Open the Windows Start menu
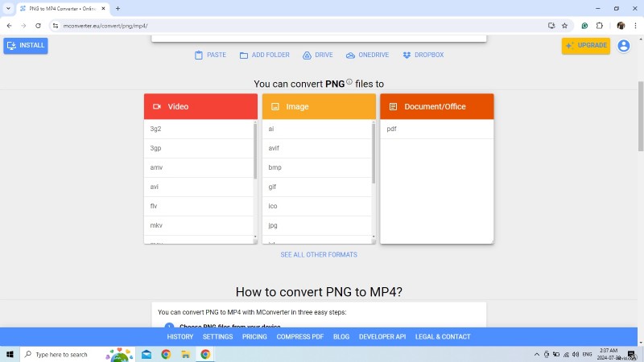Viewport: 644px width, 362px height. click(x=10, y=354)
